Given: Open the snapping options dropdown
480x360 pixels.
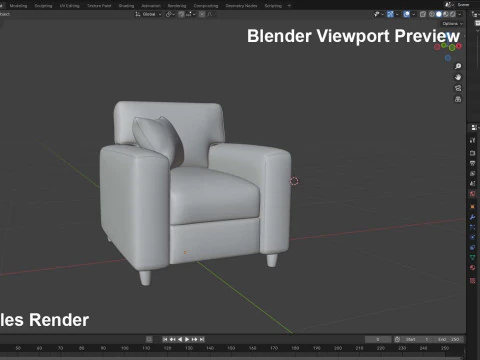Looking at the screenshot, I should click(x=190, y=14).
